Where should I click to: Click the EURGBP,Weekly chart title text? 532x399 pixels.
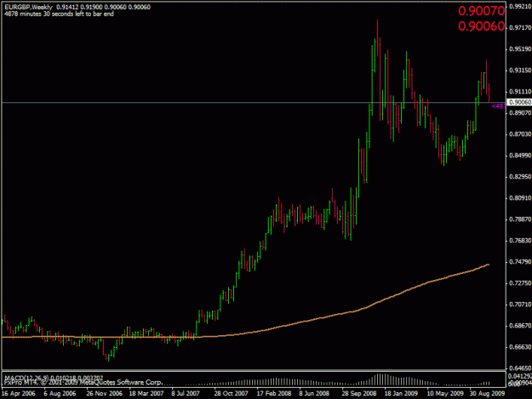[x=28, y=7]
